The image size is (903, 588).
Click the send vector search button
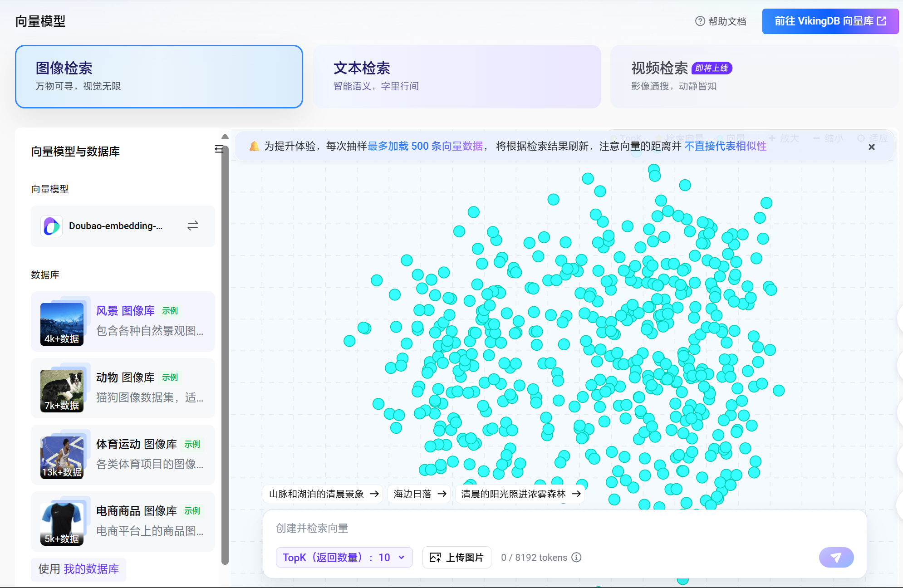[x=836, y=557]
